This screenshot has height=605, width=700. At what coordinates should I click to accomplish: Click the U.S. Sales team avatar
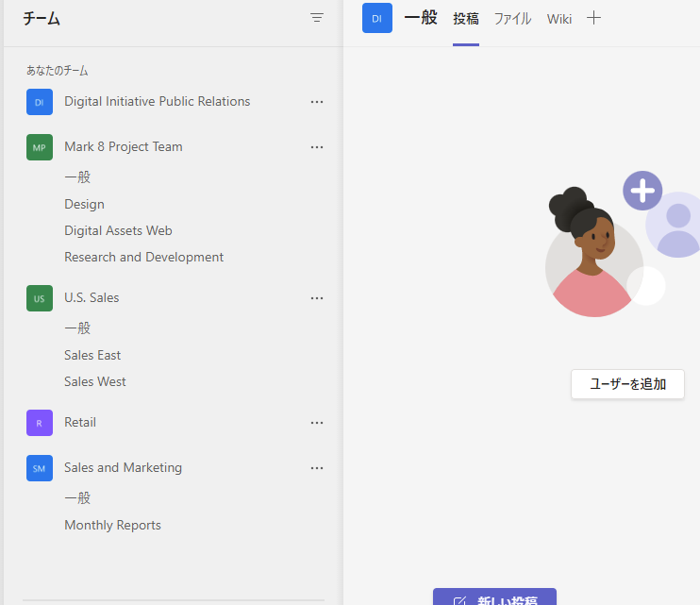pyautogui.click(x=39, y=298)
